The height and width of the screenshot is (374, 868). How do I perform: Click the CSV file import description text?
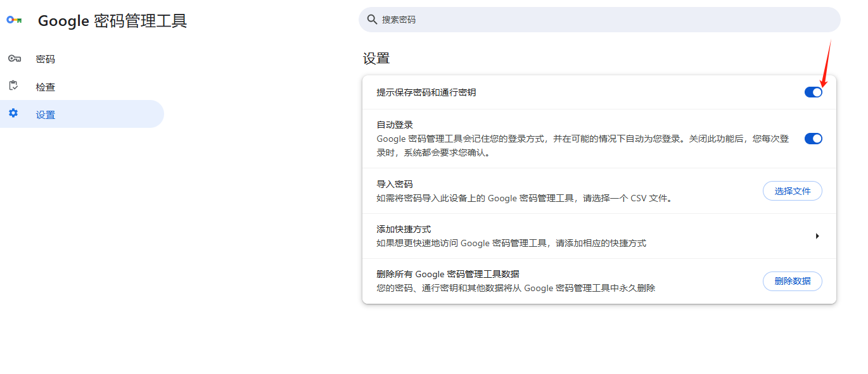(x=524, y=198)
